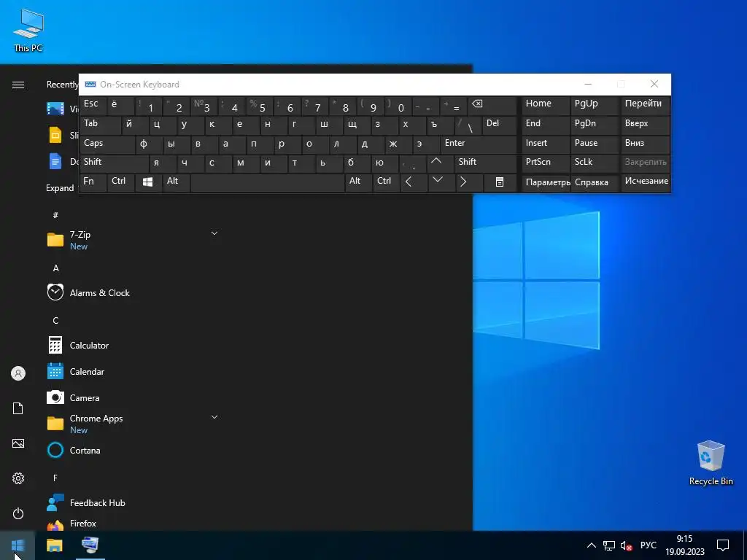Viewport: 747px width, 560px height.
Task: Show hidden tray icons chevron
Action: pos(591,545)
